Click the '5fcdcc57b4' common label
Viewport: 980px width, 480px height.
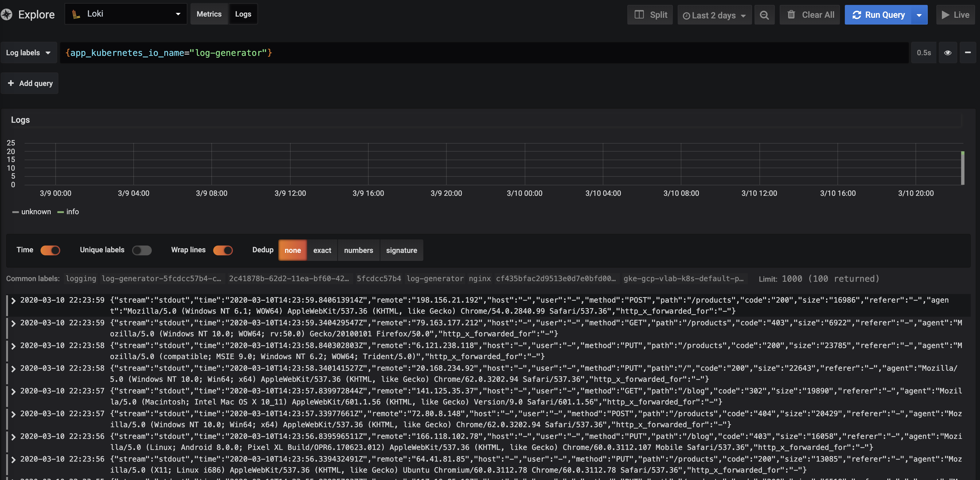tap(378, 279)
